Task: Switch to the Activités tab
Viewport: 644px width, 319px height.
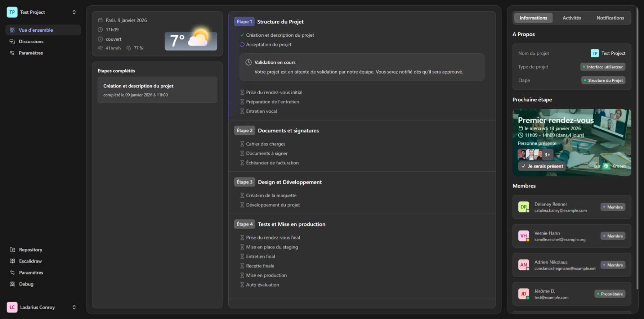Action: coord(572,18)
